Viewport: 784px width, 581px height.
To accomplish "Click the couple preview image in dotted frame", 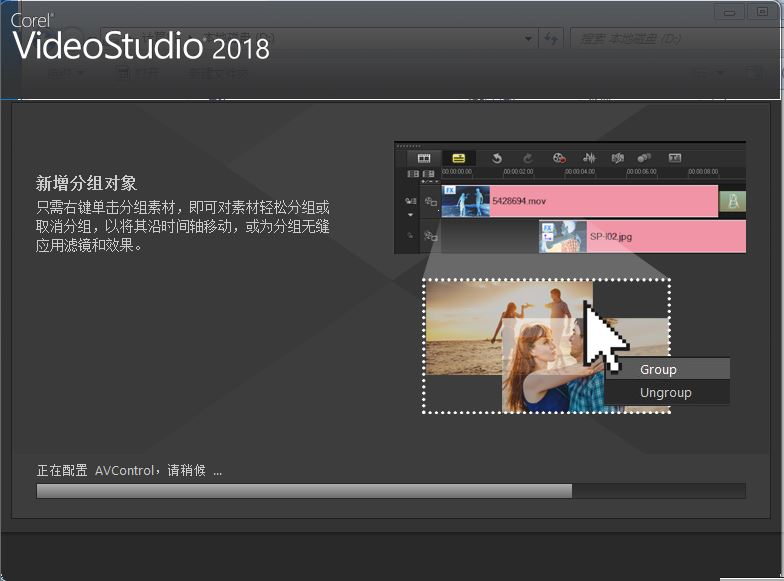I will point(546,346).
